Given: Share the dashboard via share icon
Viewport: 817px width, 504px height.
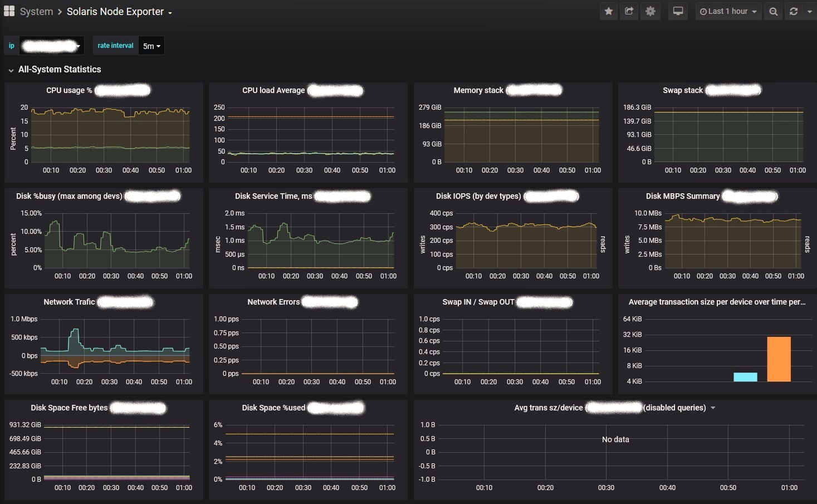Looking at the screenshot, I should click(629, 11).
